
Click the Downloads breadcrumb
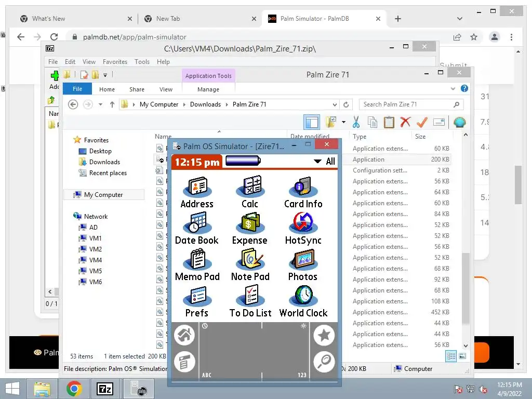[x=205, y=104]
